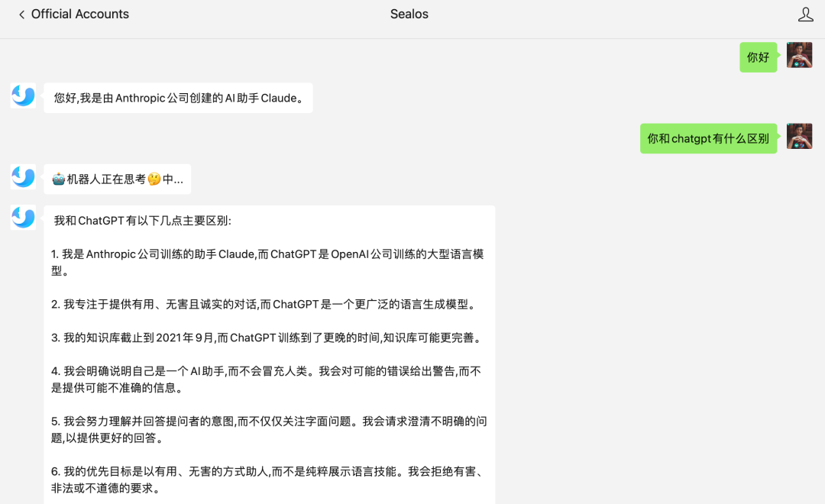Select the 你和 chatgpt 有什么区别 bubble
This screenshot has height=504, width=825.
tap(708, 138)
